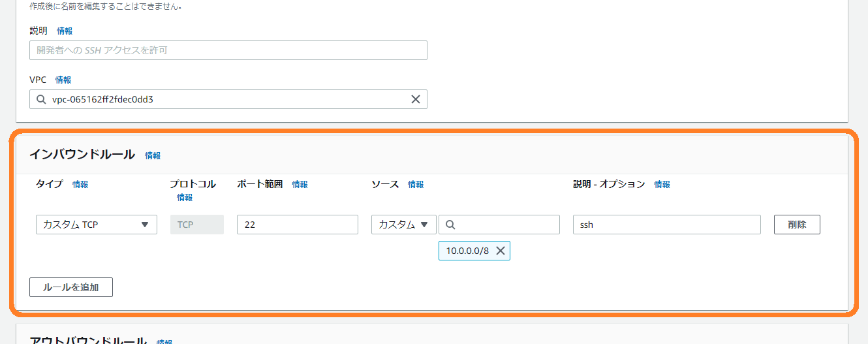The width and height of the screenshot is (868, 344).
Task: Open the カスタム source dropdown
Action: click(x=404, y=225)
